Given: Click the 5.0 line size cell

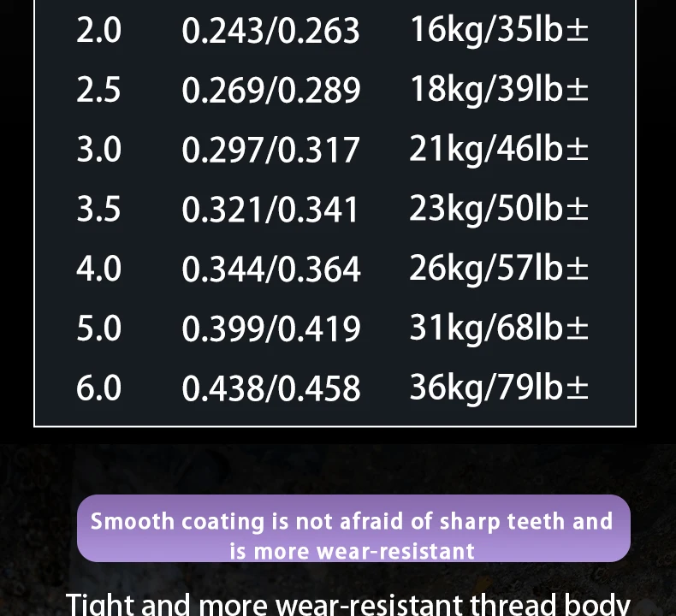Looking at the screenshot, I should click(x=98, y=329).
